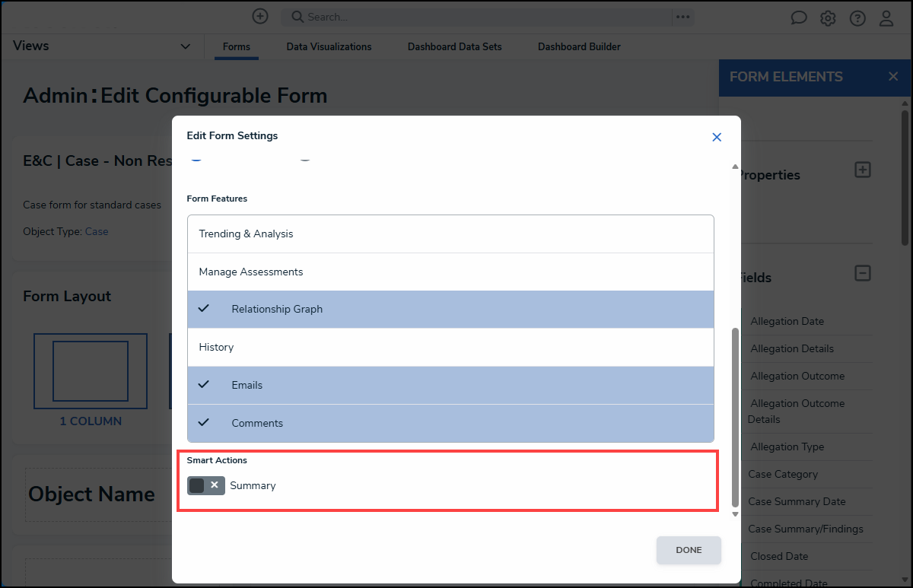Expand the Properties section

[862, 170]
